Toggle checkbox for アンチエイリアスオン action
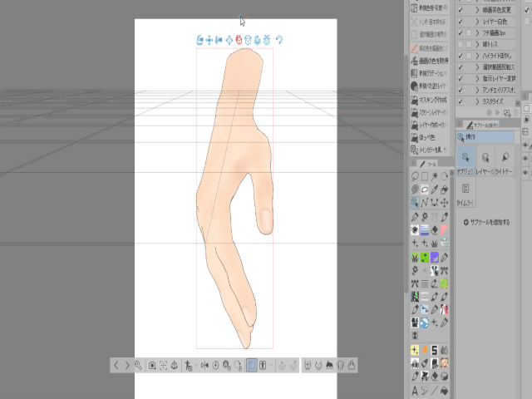 pyautogui.click(x=461, y=91)
